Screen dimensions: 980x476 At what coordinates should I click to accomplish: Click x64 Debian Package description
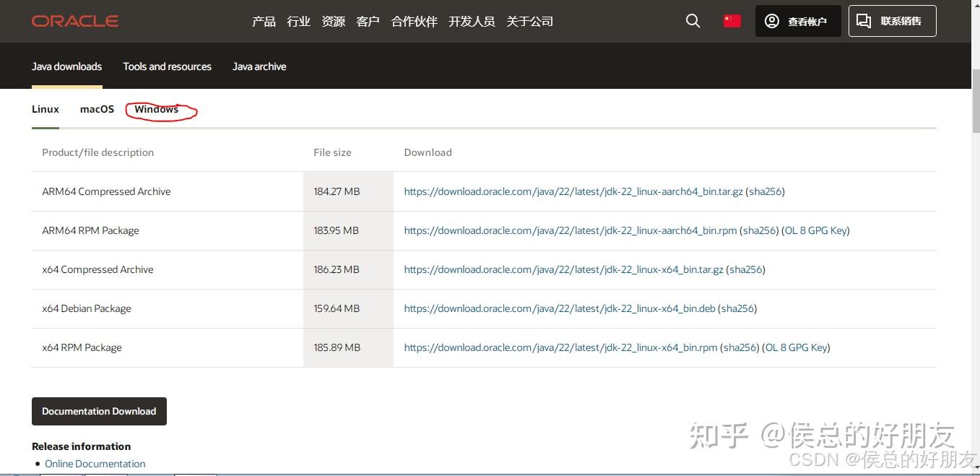click(x=87, y=308)
